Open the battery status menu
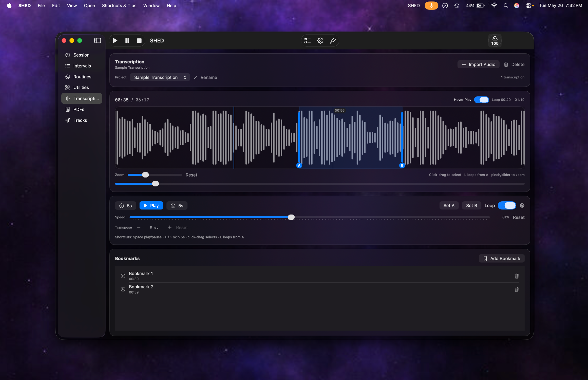The height and width of the screenshot is (380, 588). pyautogui.click(x=475, y=5)
